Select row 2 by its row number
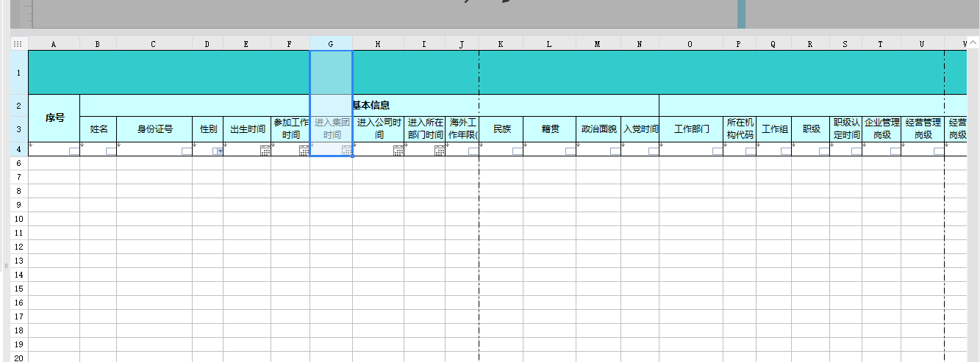 pos(18,105)
